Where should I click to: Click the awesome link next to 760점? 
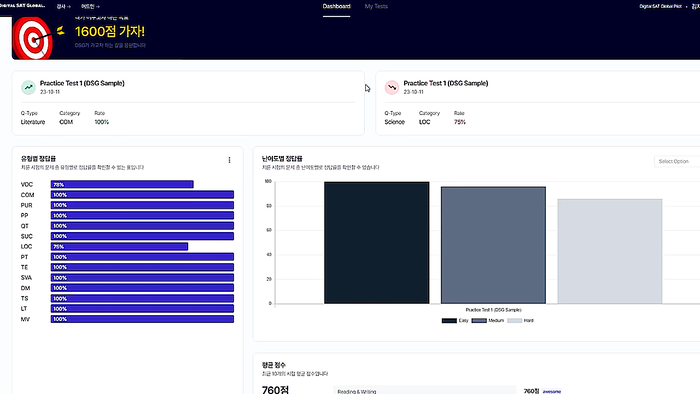tap(552, 391)
